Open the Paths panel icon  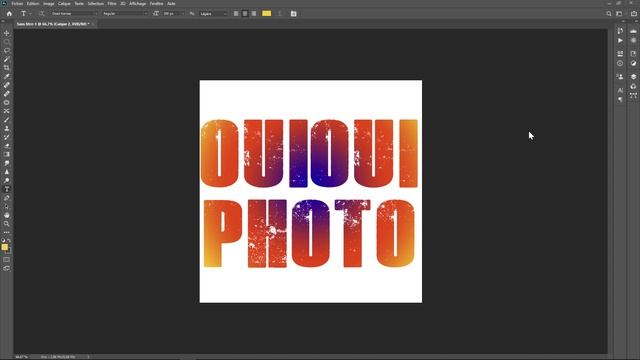coord(633,96)
